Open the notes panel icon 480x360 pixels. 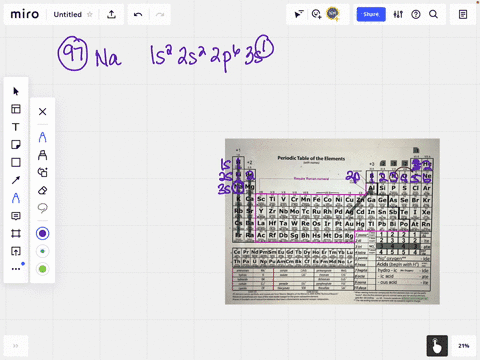463,14
